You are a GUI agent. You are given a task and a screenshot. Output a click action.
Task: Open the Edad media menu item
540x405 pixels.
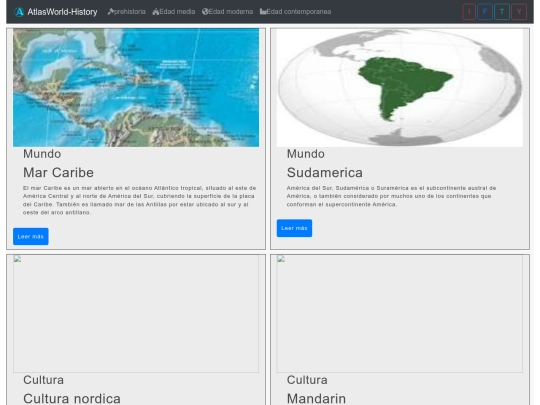click(x=174, y=12)
